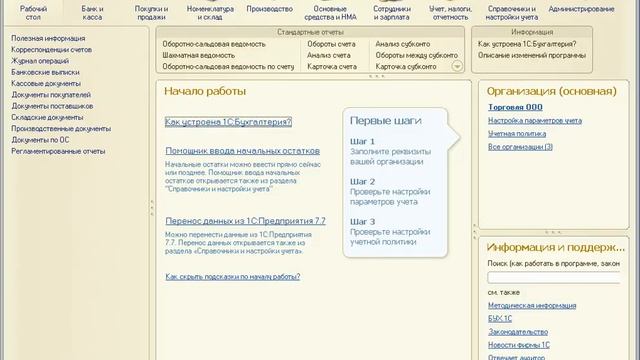The width and height of the screenshot is (640, 360).
Task: Open Торговля ООО organization
Action: [515, 107]
